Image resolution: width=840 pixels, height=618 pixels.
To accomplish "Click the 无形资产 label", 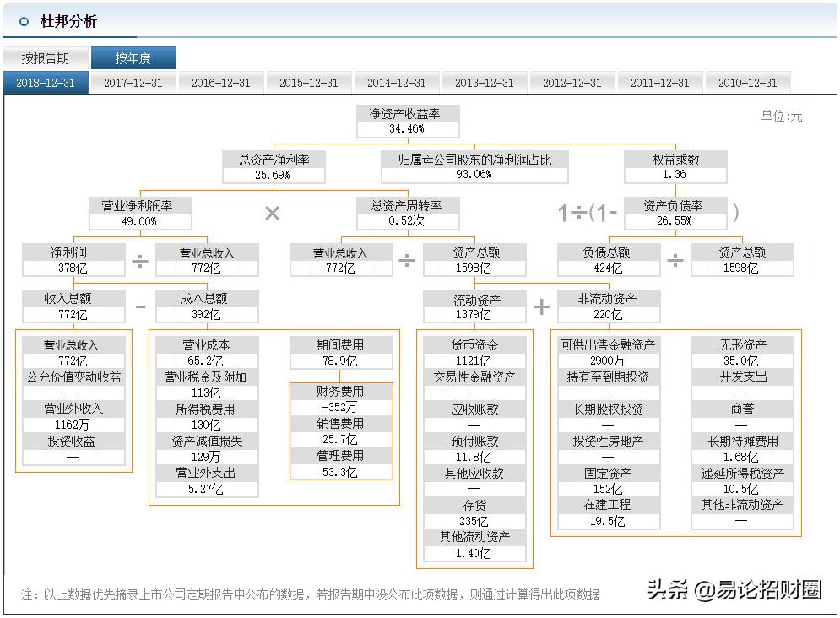I will pyautogui.click(x=743, y=344).
